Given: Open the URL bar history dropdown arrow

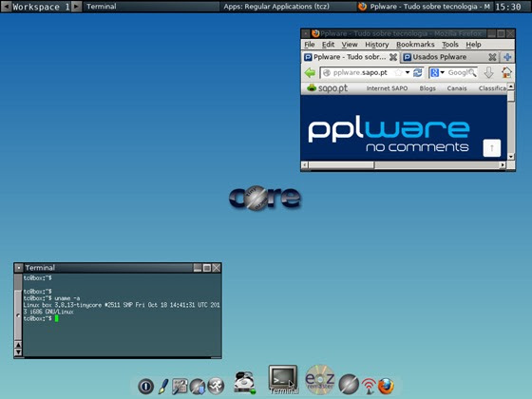Looking at the screenshot, I should (408, 72).
